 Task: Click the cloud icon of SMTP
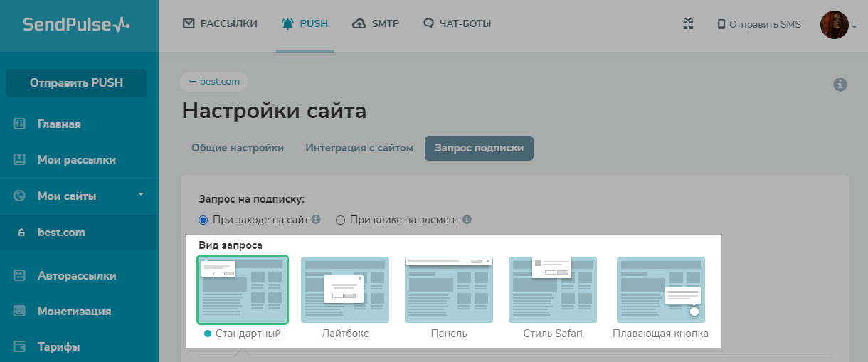(359, 23)
